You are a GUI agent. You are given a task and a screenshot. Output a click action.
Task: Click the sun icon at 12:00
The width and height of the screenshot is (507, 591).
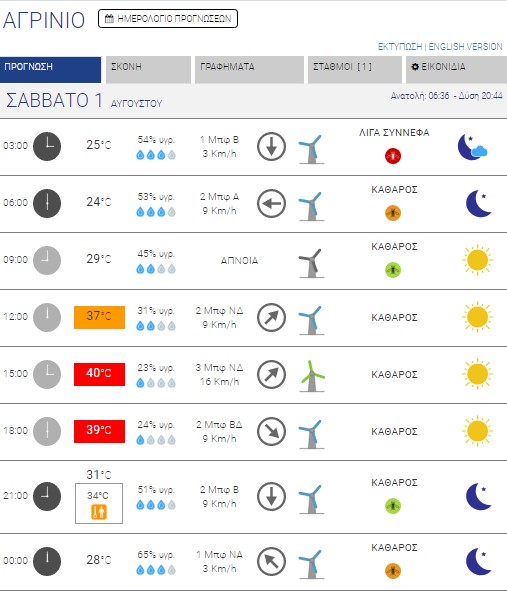click(x=477, y=317)
